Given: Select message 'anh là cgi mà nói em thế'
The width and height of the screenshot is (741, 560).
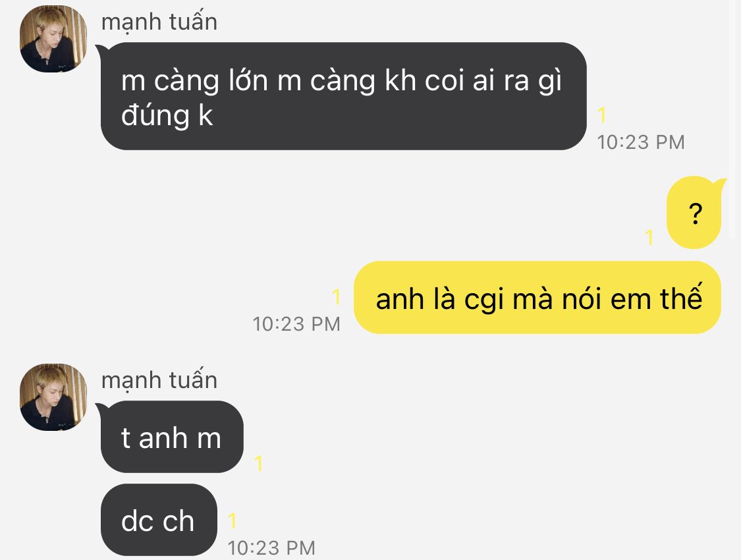Looking at the screenshot, I should click(x=537, y=297).
